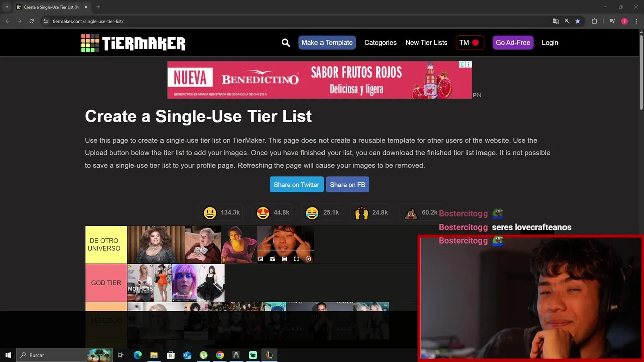
Task: Click the bookmark star icon
Action: pos(578,21)
